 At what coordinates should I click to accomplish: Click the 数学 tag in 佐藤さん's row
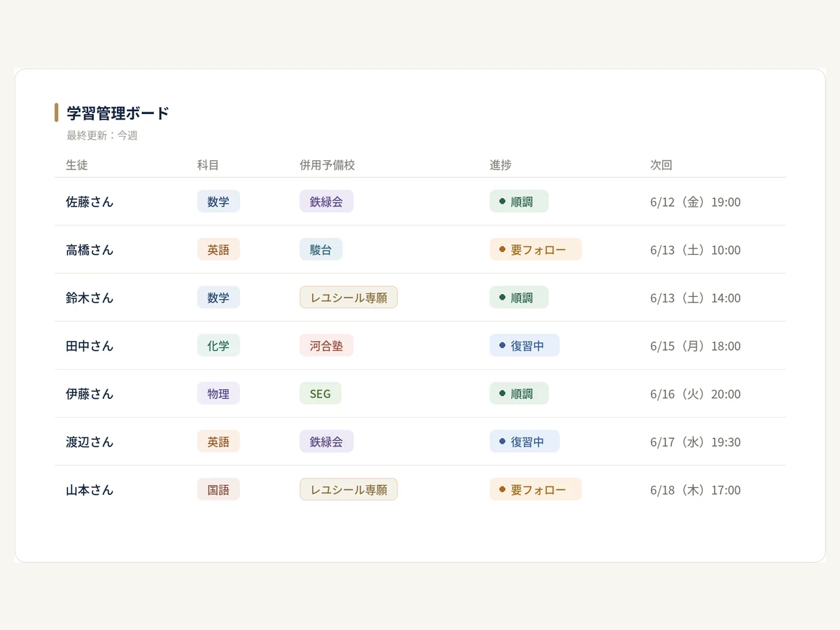tap(218, 202)
